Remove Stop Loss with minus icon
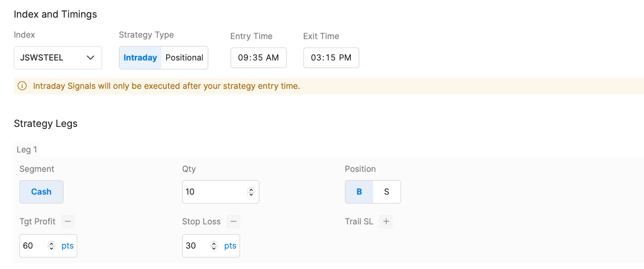Screen dimensions: 644x269 coord(233,221)
